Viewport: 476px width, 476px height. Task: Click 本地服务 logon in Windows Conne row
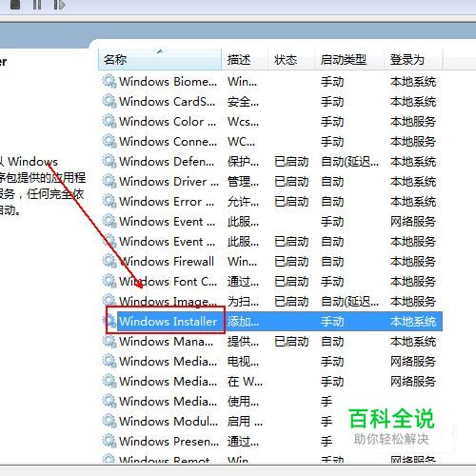[413, 141]
